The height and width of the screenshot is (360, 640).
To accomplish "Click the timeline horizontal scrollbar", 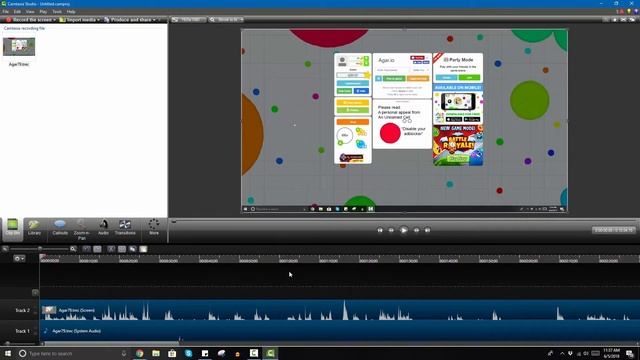I will pyautogui.click(x=111, y=343).
